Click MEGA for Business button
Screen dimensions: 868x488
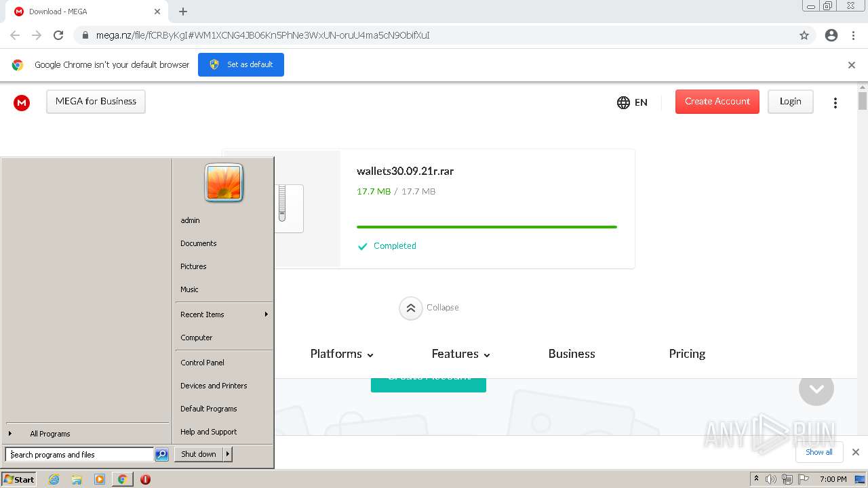coord(96,102)
